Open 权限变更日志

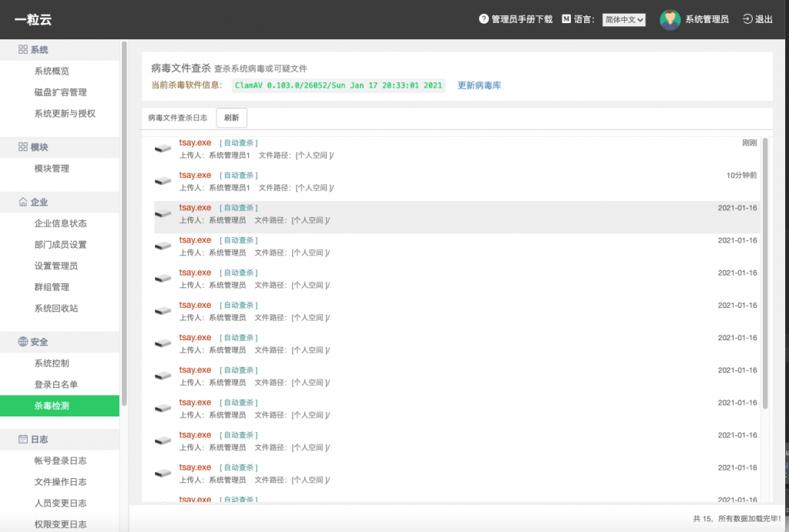60,524
